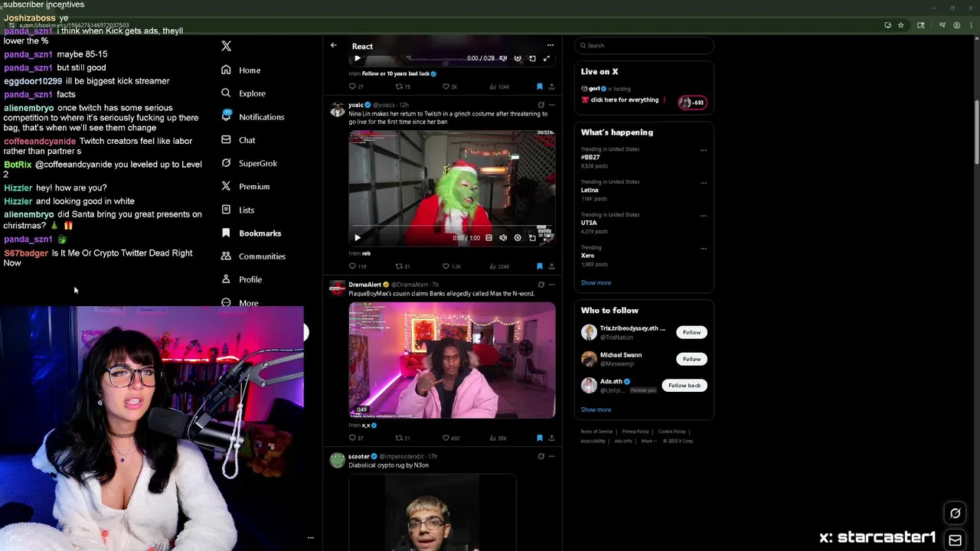980x551 pixels.
Task: Follow back Ade.eth
Action: 684,386
